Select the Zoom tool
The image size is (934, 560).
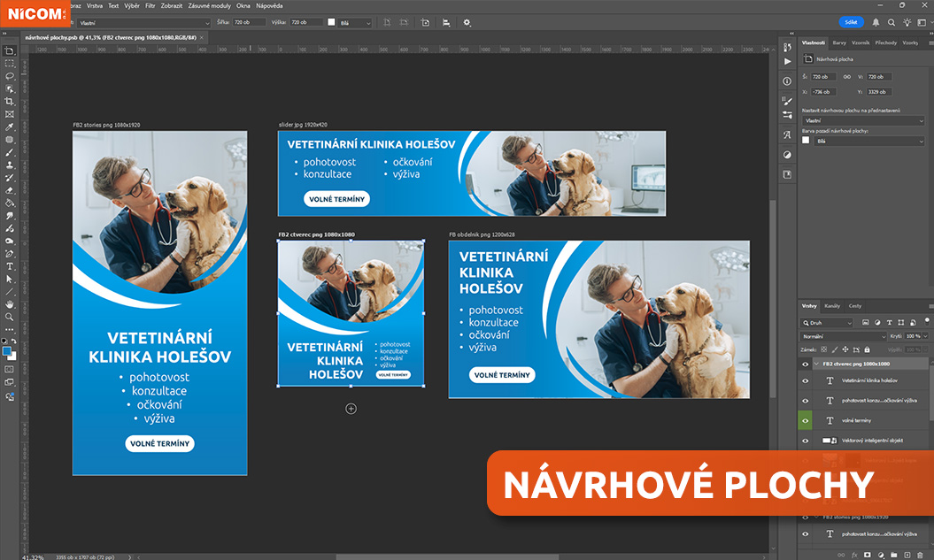click(x=10, y=317)
